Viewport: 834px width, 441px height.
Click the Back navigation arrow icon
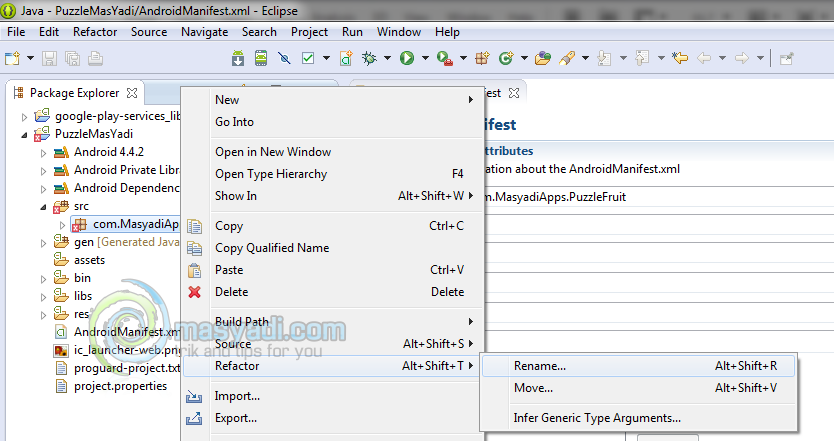tap(704, 58)
